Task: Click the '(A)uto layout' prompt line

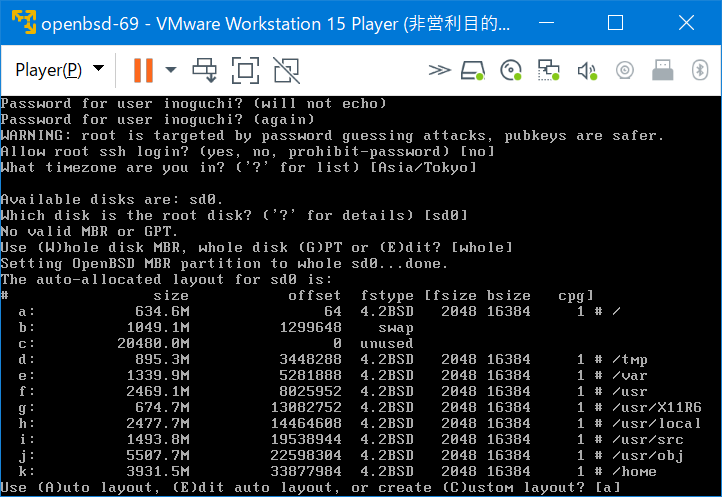Action: (x=311, y=487)
